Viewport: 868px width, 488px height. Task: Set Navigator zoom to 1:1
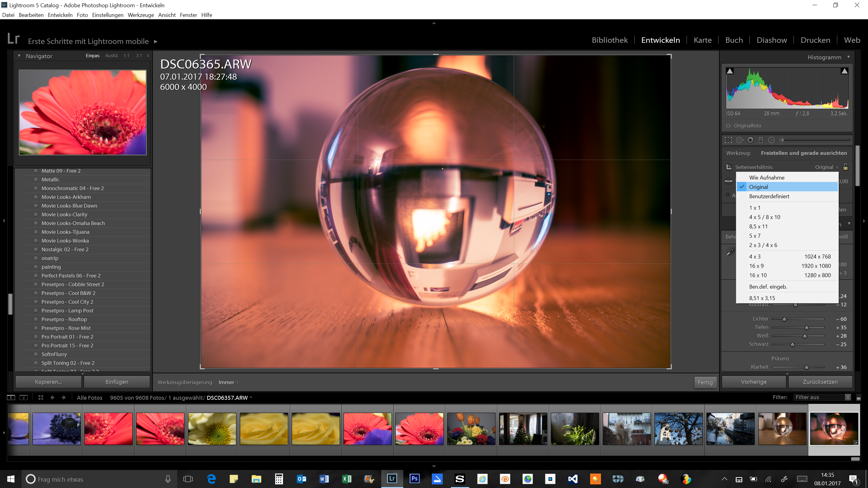tap(126, 56)
